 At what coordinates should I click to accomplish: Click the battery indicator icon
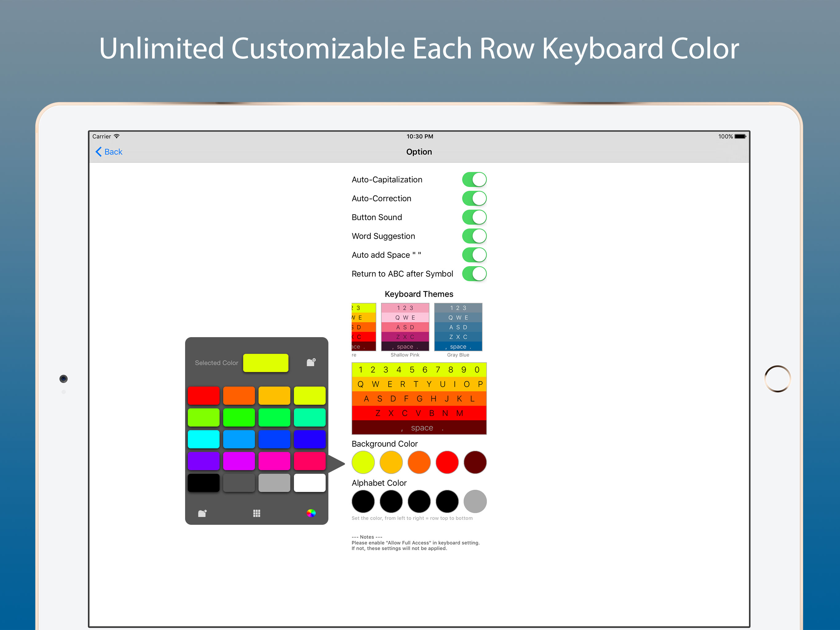pyautogui.click(x=740, y=136)
